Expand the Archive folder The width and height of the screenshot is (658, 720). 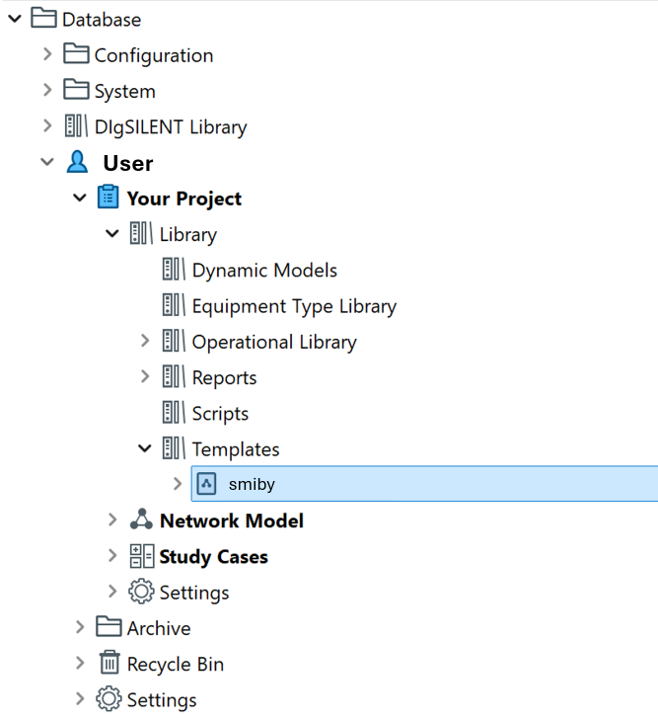click(80, 628)
